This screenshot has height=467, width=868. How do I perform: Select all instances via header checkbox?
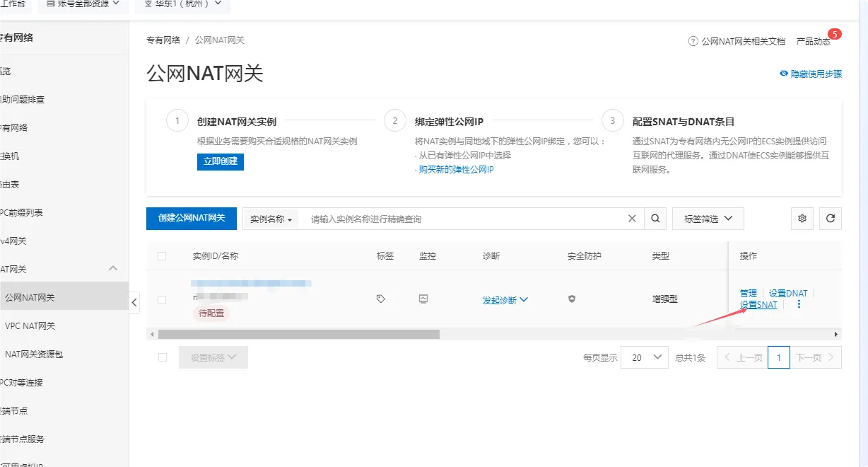coord(162,256)
